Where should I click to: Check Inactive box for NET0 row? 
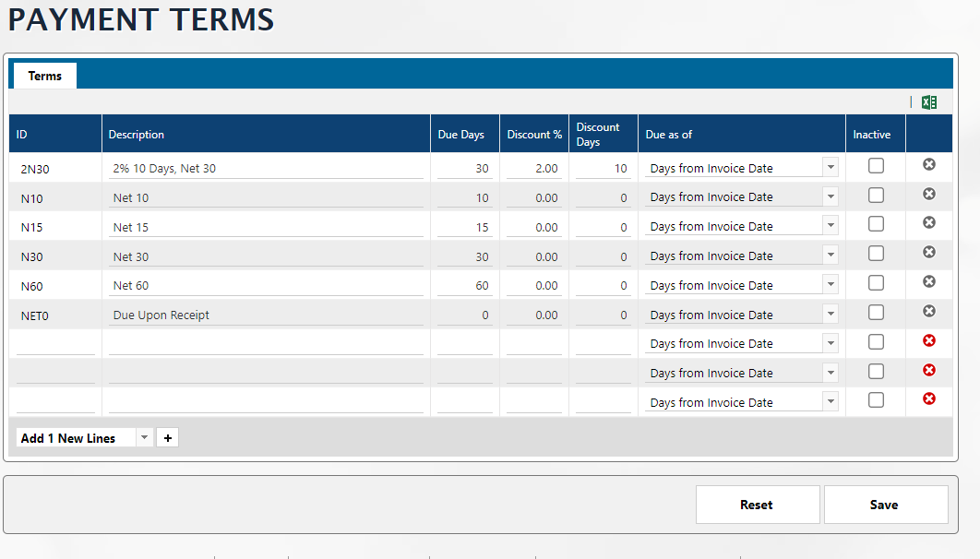pos(876,313)
